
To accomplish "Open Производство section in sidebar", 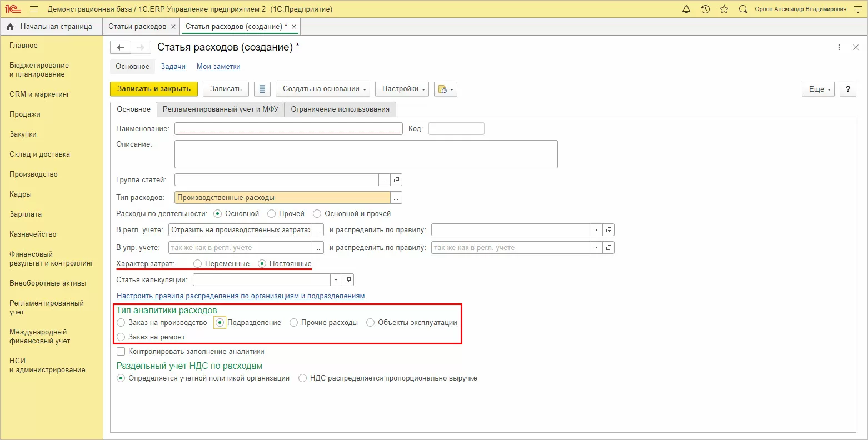I will point(33,174).
